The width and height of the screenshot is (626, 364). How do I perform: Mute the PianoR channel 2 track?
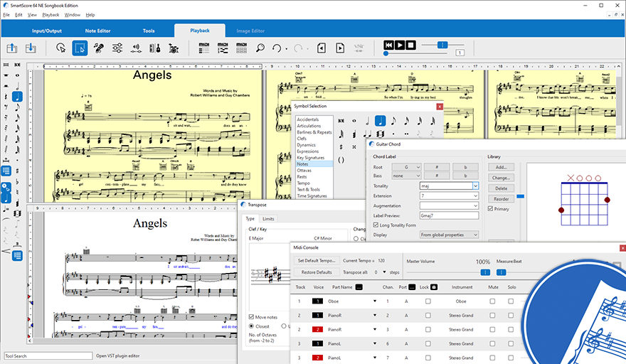point(492,316)
